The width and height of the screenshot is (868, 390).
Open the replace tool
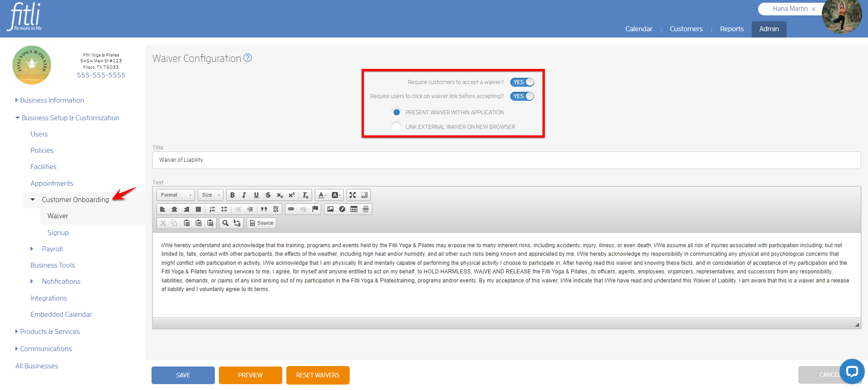237,223
